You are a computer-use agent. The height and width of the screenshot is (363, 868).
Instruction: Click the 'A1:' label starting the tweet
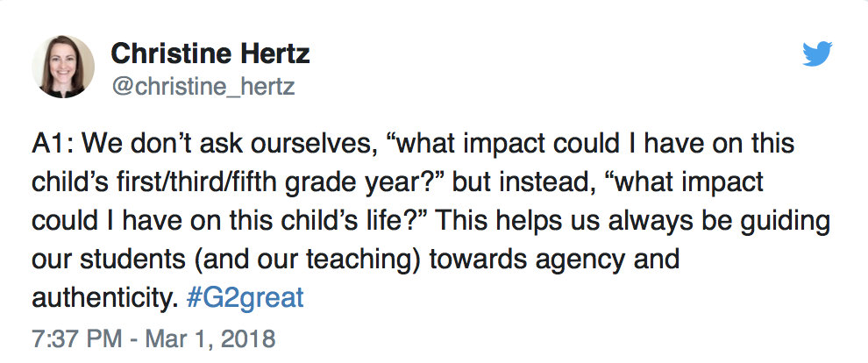coord(53,143)
